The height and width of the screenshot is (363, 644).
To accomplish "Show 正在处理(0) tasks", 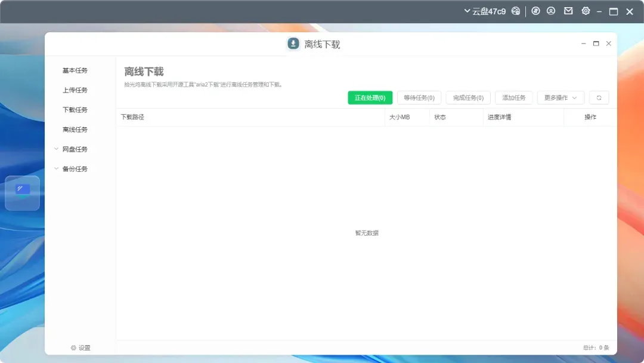I will click(370, 98).
